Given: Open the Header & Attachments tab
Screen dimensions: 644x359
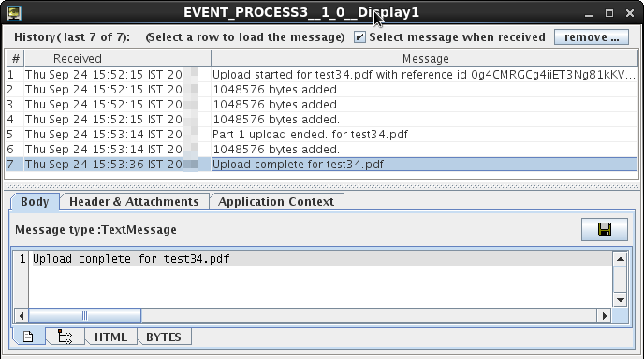Looking at the screenshot, I should click(x=134, y=201).
